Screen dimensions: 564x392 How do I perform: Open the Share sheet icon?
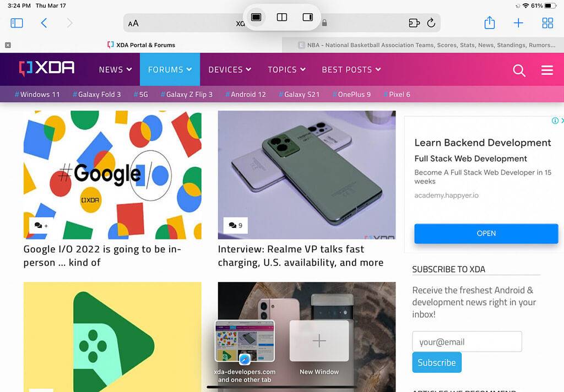coord(489,23)
